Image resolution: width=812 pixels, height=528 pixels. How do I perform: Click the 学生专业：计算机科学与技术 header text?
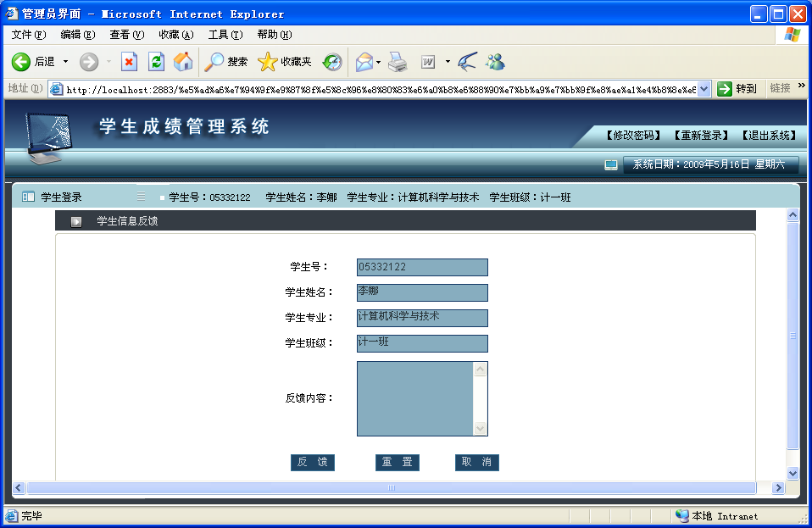(414, 197)
